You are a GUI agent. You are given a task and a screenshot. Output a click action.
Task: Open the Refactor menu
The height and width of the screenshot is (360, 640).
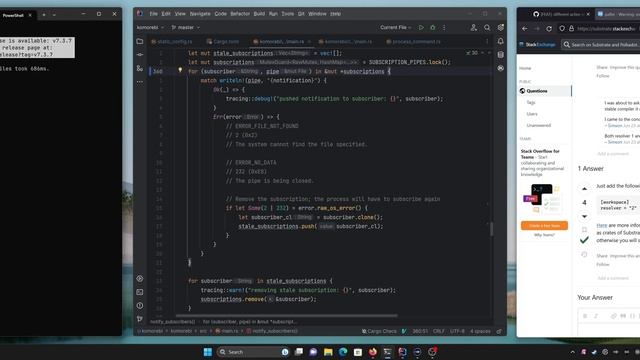click(x=240, y=14)
